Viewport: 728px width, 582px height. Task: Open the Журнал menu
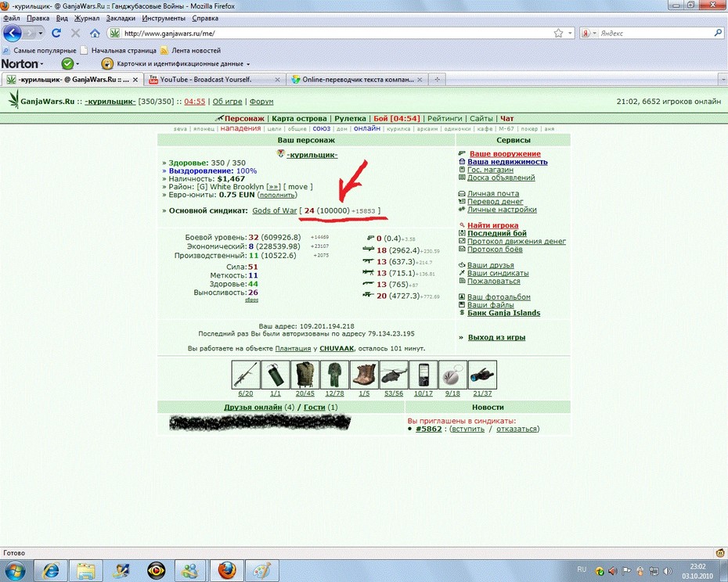pyautogui.click(x=87, y=19)
